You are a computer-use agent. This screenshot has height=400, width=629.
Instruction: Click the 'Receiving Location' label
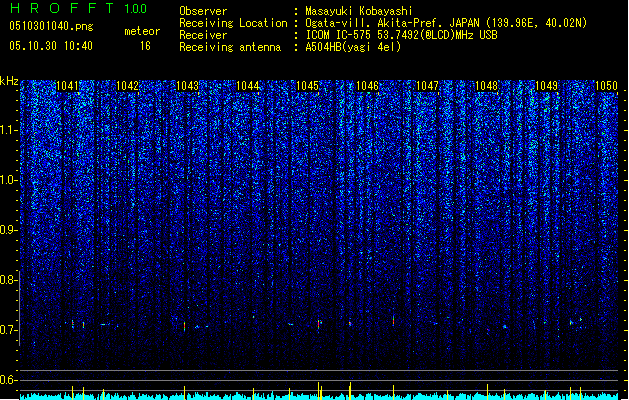pyautogui.click(x=233, y=23)
